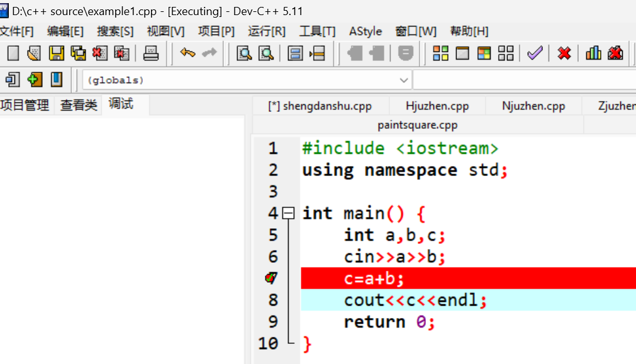This screenshot has height=364, width=636.
Task: Open the 文件[F] menu
Action: (17, 31)
